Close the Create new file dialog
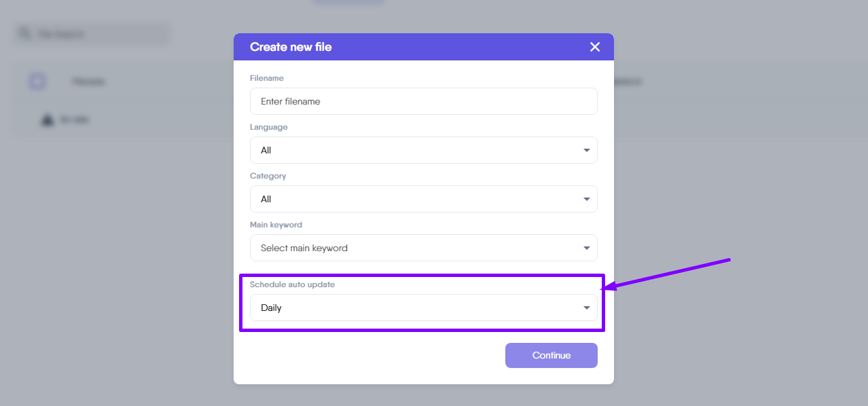This screenshot has width=868, height=406. tap(595, 47)
